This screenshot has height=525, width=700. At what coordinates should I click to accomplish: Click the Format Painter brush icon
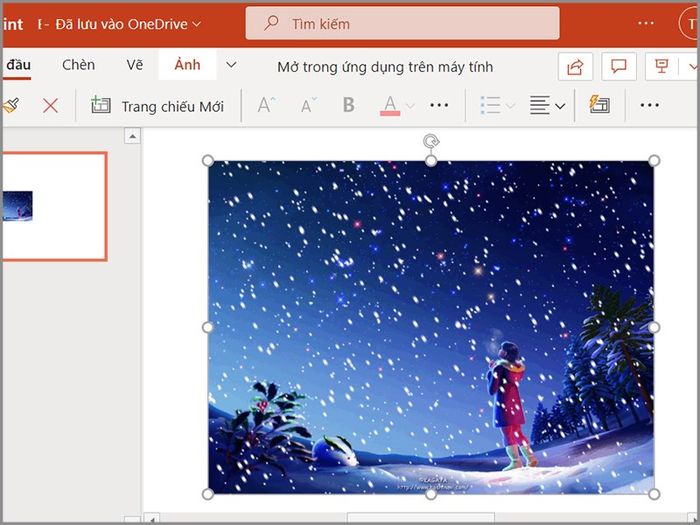click(11, 105)
